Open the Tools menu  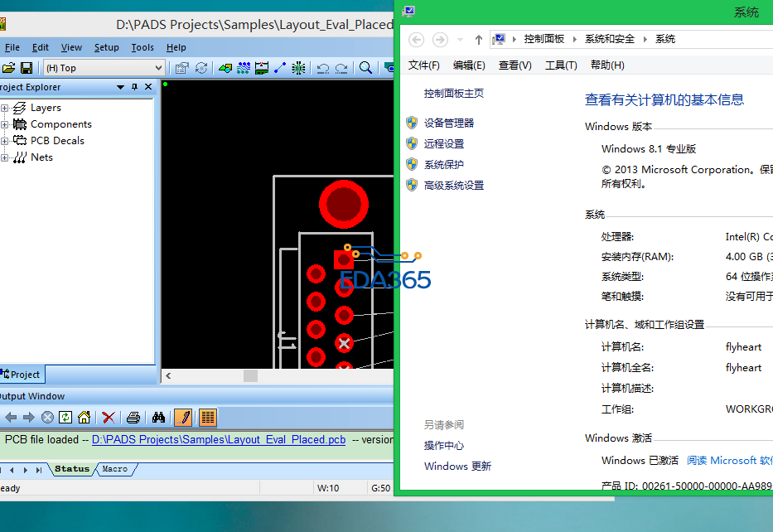point(142,47)
